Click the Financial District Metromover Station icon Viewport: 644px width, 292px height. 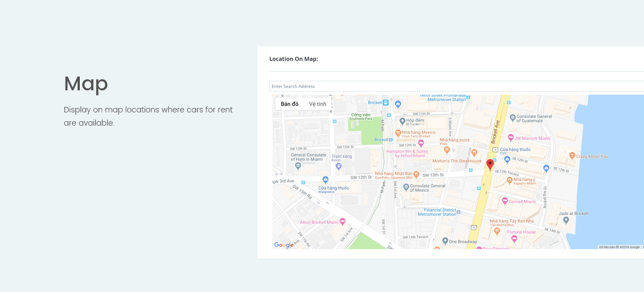[459, 212]
